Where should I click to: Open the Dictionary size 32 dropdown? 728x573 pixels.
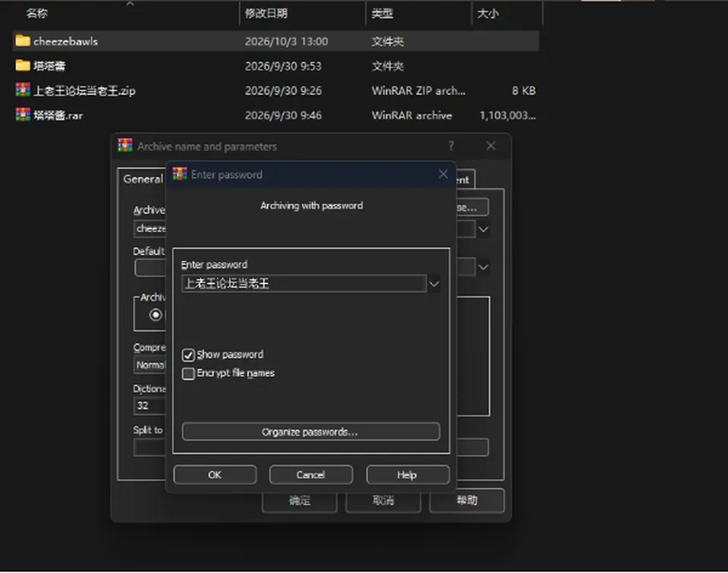coord(149,406)
